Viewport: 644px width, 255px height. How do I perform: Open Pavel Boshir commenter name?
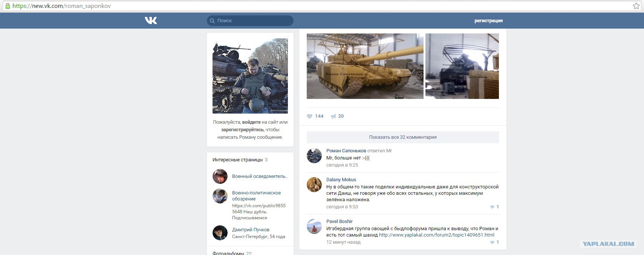[340, 222]
